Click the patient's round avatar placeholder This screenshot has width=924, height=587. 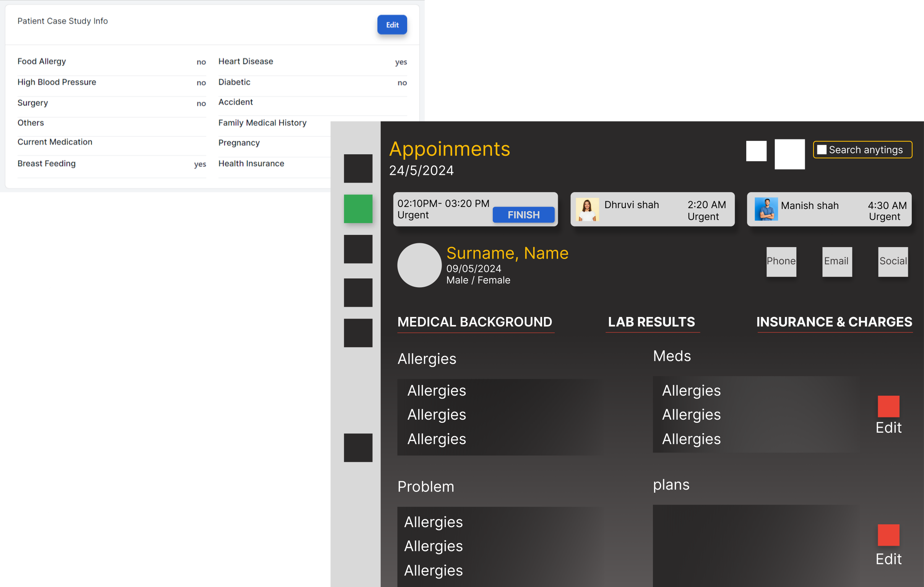point(419,265)
